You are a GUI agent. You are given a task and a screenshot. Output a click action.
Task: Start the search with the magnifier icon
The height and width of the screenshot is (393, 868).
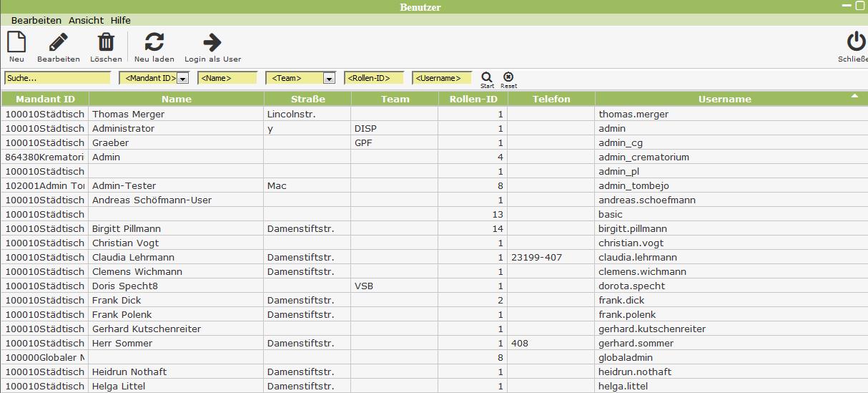(x=487, y=77)
